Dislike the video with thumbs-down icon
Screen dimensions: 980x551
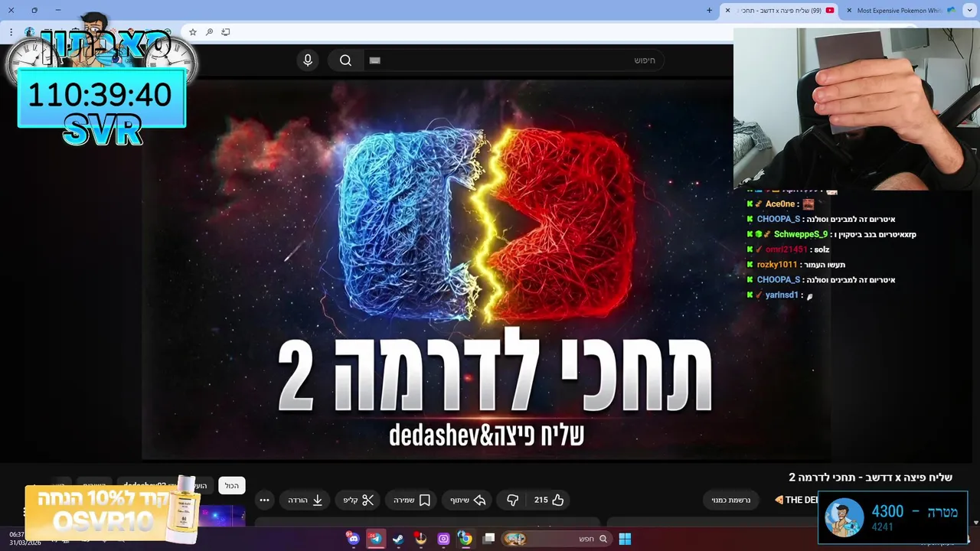coord(512,500)
